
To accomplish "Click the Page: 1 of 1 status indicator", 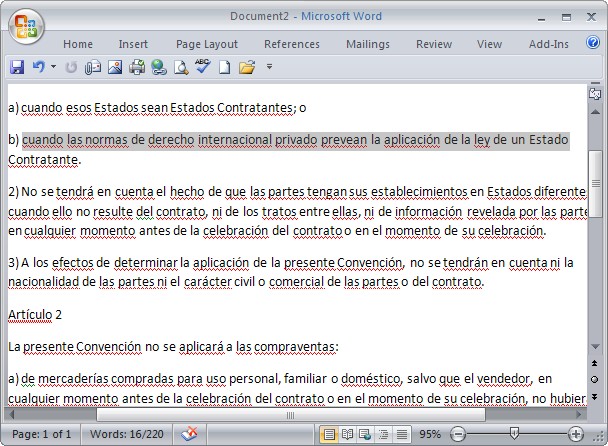I will point(41,434).
